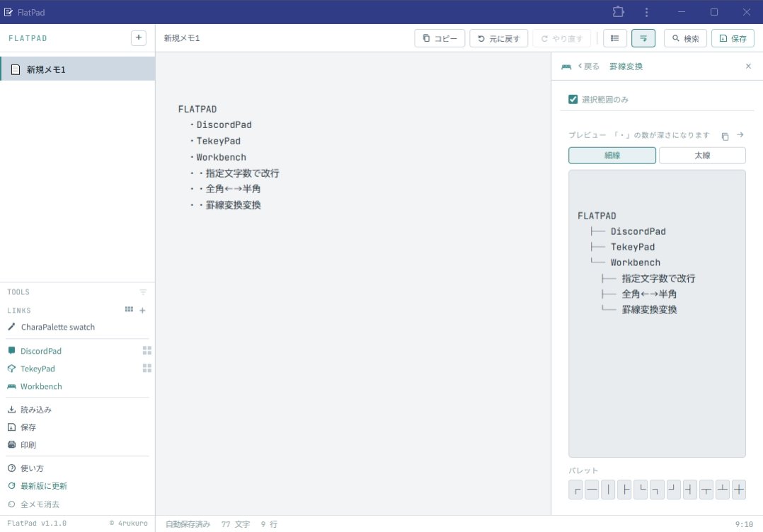Click the やり直す redo button
Image resolution: width=763 pixels, height=532 pixels.
561,38
